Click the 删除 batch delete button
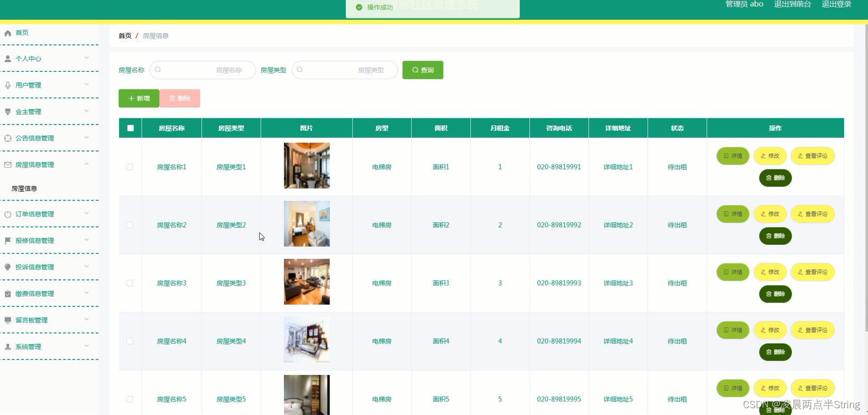The image size is (868, 415). tap(180, 98)
